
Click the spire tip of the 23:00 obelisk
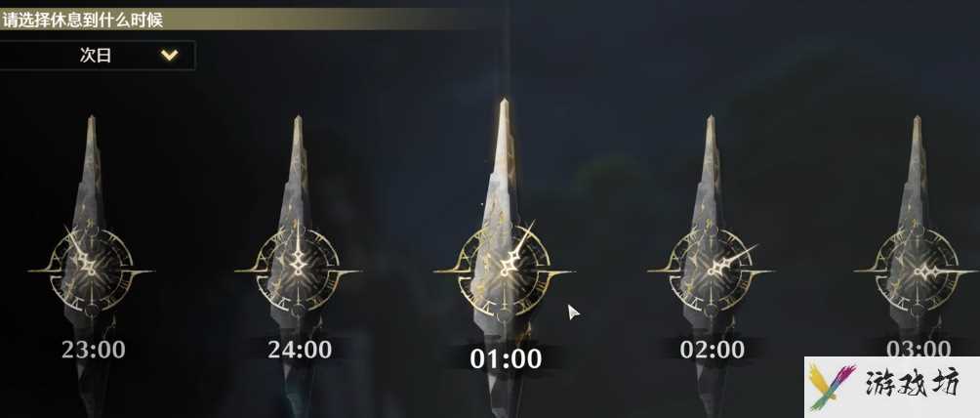pos(91,125)
